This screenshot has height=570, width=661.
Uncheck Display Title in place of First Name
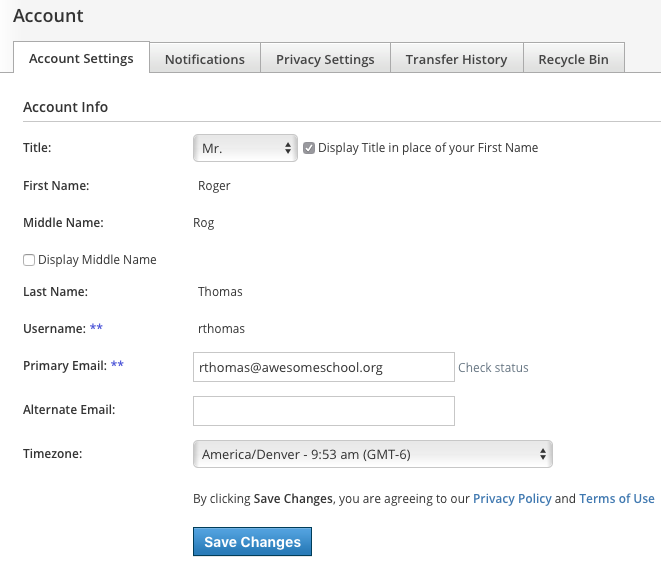coord(309,148)
